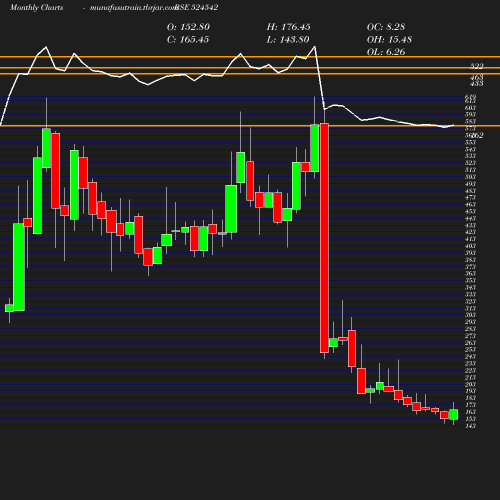
Task: Click the price axis label '603'
Action: pos(470,108)
